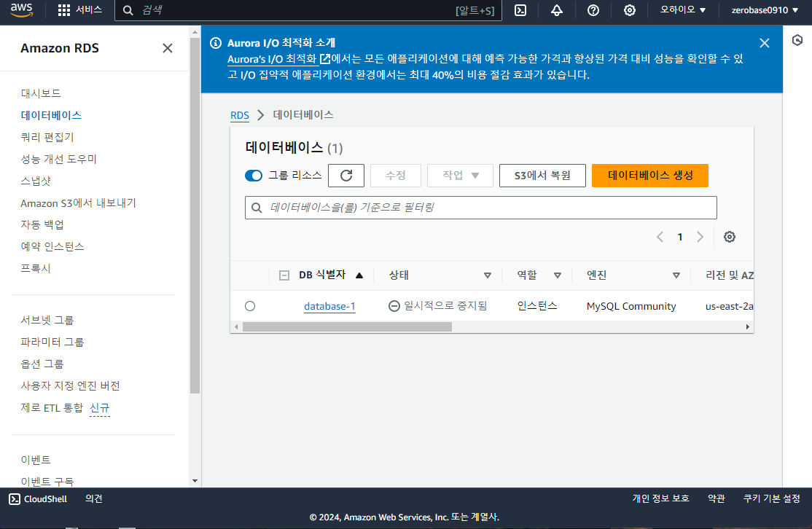The height and width of the screenshot is (529, 812).
Task: Go to the next page of databases
Action: (x=700, y=237)
